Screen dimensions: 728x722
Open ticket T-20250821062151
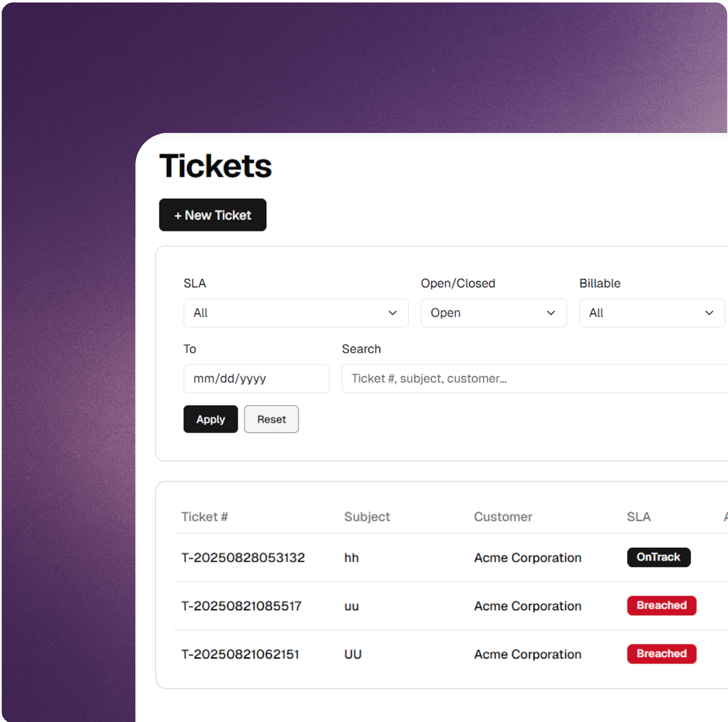[241, 654]
